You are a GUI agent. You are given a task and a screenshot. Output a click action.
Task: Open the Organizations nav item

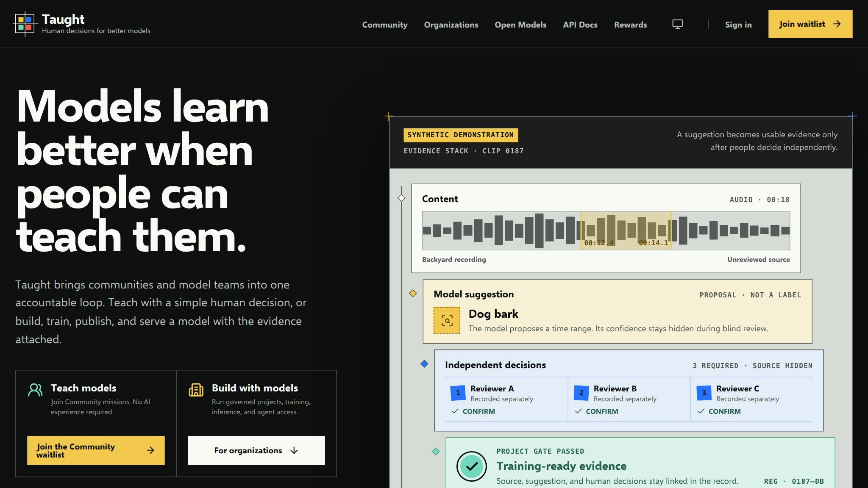[451, 25]
